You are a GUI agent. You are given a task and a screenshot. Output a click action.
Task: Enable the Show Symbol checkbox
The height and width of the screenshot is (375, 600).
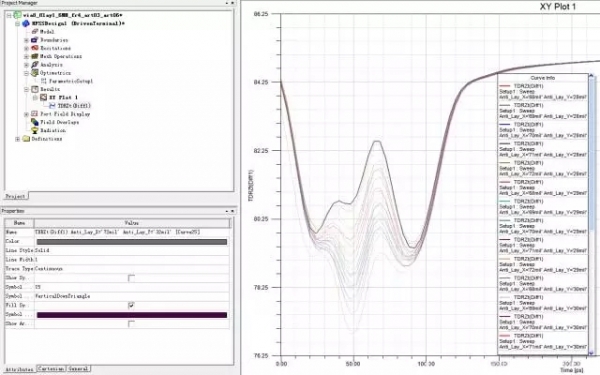coord(131,278)
